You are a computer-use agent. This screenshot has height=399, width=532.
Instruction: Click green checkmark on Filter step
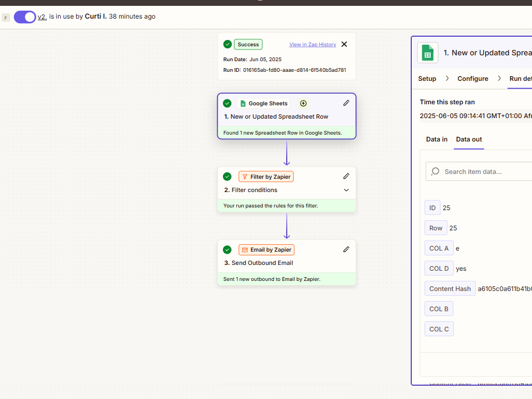click(x=227, y=177)
